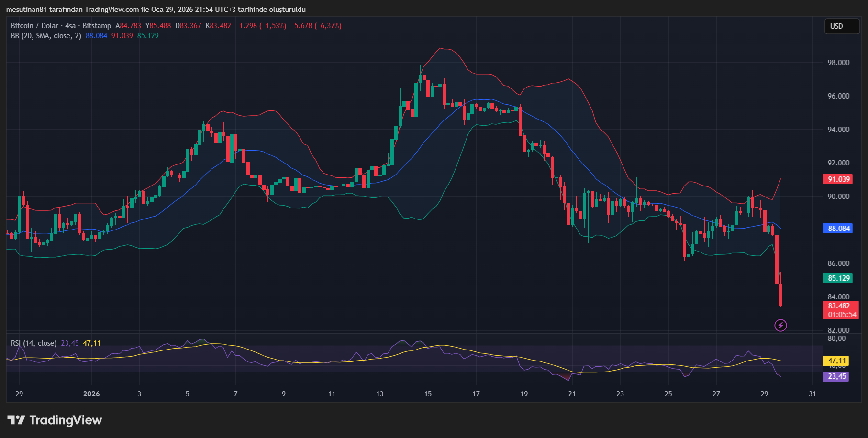Click the TradingView logo

(54, 420)
